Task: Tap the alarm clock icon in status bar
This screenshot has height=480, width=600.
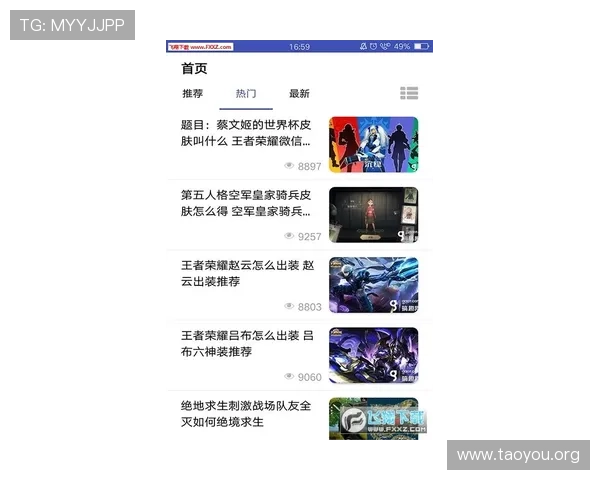Action: pos(373,46)
